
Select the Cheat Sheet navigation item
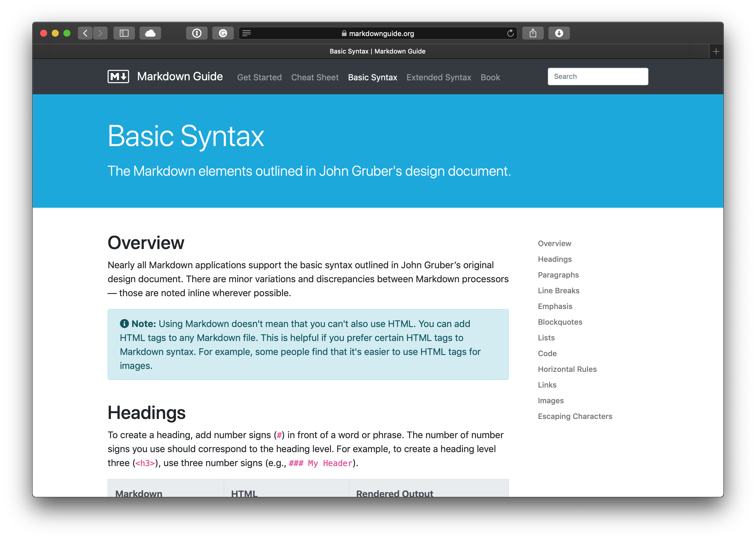click(x=315, y=77)
